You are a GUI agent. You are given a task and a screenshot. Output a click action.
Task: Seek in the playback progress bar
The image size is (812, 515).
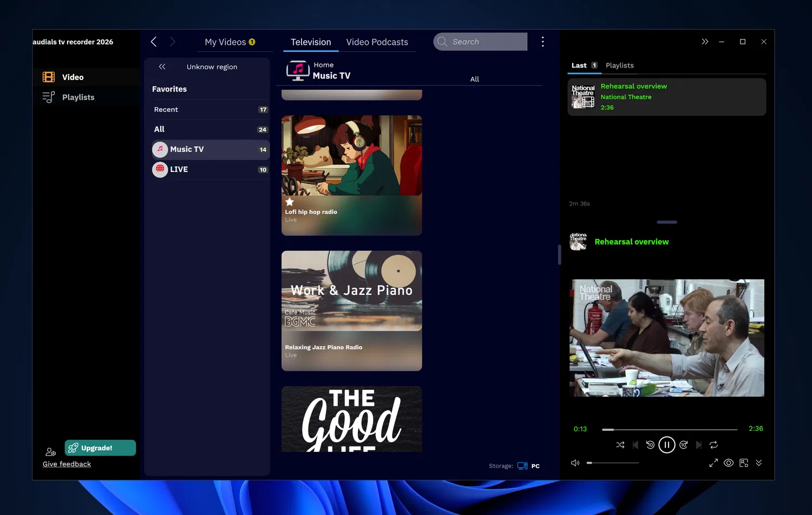(x=670, y=430)
